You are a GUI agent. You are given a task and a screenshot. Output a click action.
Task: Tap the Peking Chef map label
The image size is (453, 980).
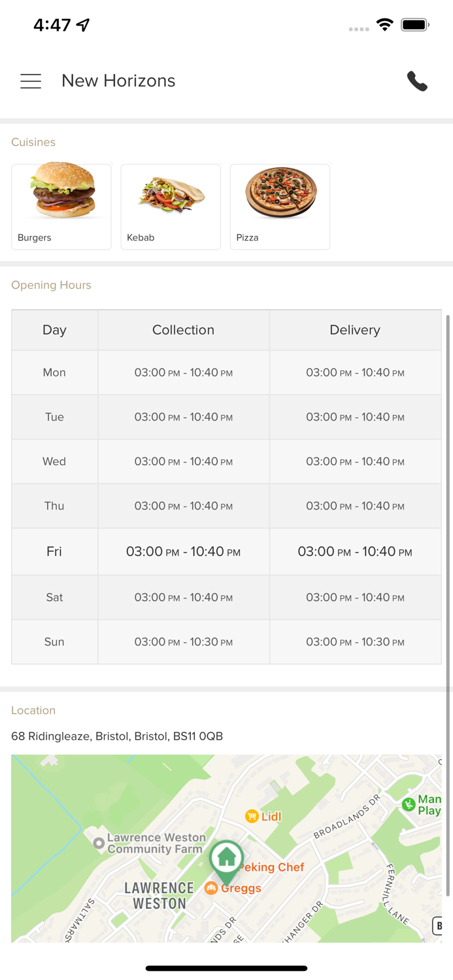click(x=273, y=867)
